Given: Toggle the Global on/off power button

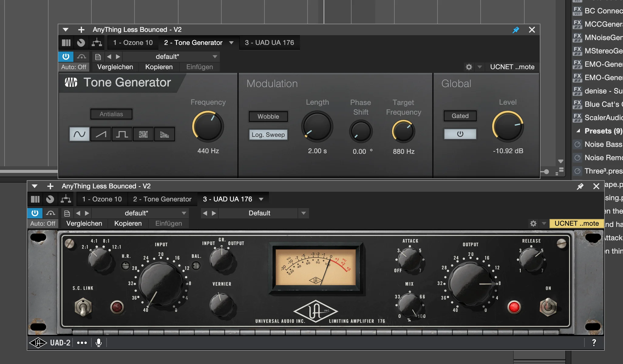Looking at the screenshot, I should click(x=460, y=134).
